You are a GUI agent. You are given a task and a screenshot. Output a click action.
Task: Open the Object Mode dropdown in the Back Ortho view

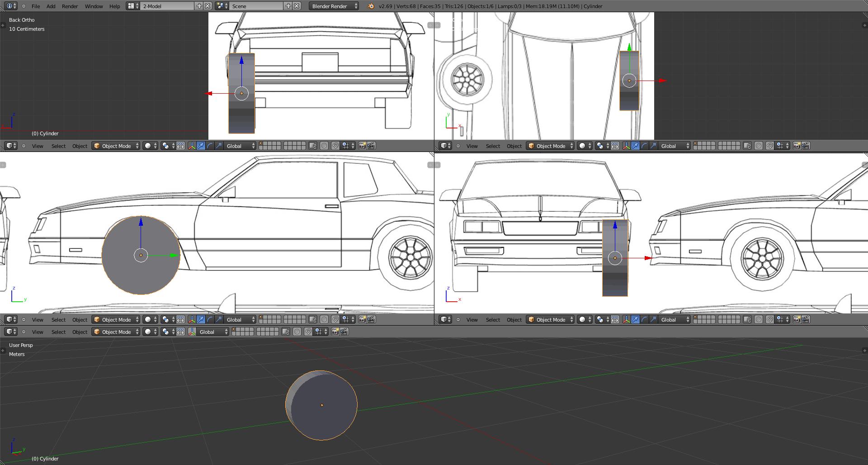[x=116, y=146]
